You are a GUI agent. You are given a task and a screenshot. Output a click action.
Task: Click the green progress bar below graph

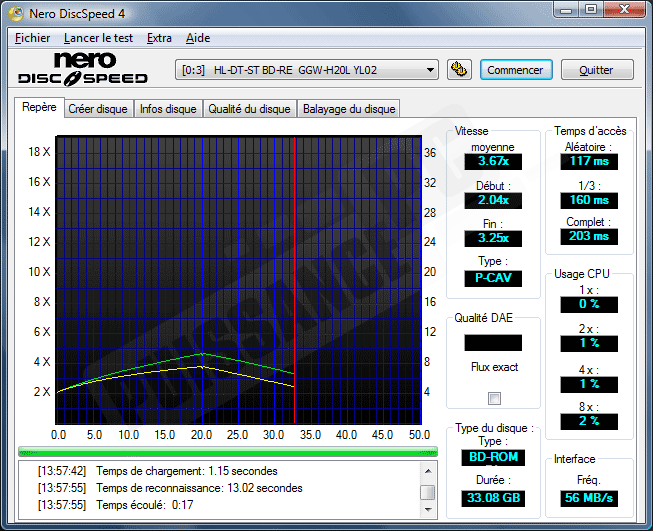pos(228,451)
